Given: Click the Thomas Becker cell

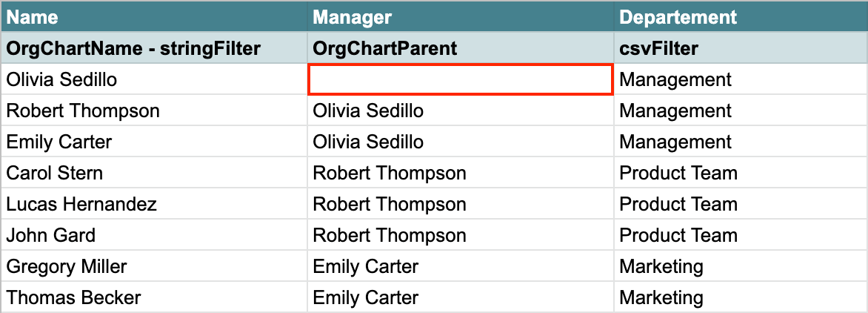Looking at the screenshot, I should click(x=154, y=297).
